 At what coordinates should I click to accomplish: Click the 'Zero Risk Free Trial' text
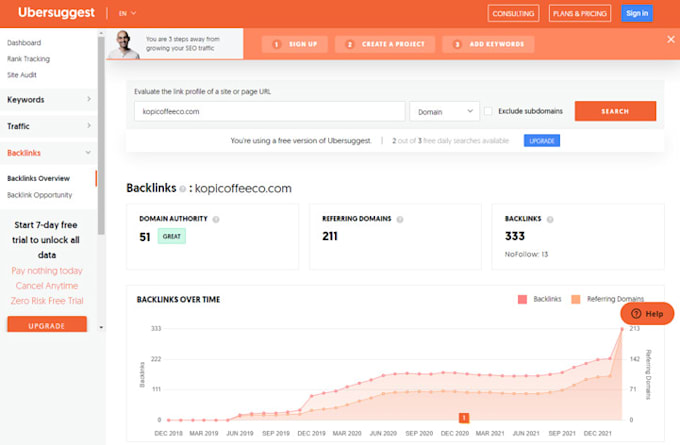47,301
